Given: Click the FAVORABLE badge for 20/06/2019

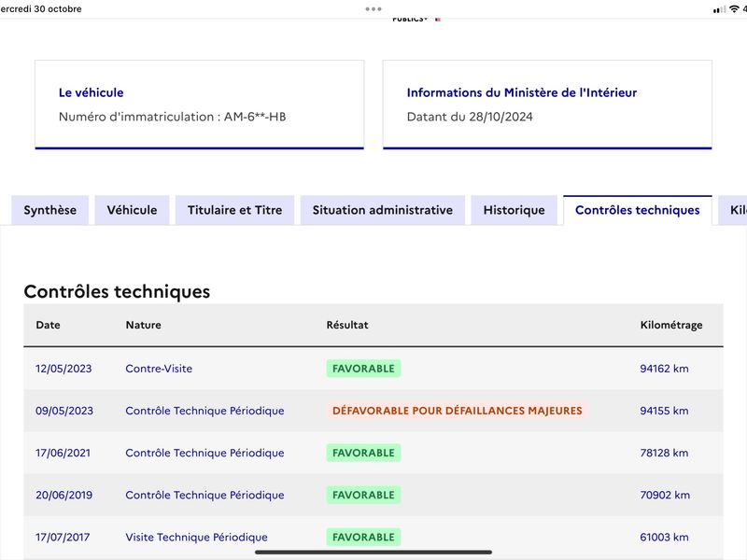Looking at the screenshot, I should tap(363, 495).
